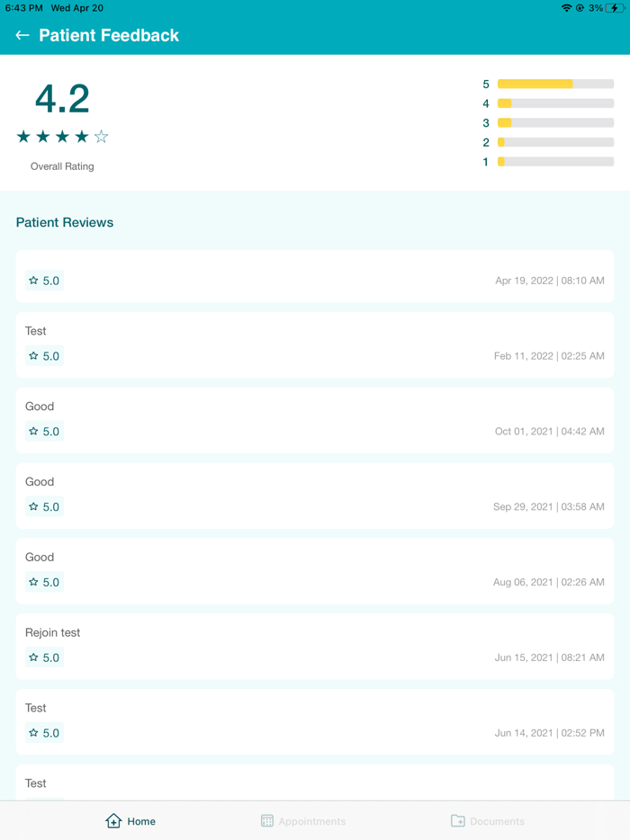Viewport: 630px width, 840px height.
Task: Tap the battery charging icon in status bar
Action: 613,7
